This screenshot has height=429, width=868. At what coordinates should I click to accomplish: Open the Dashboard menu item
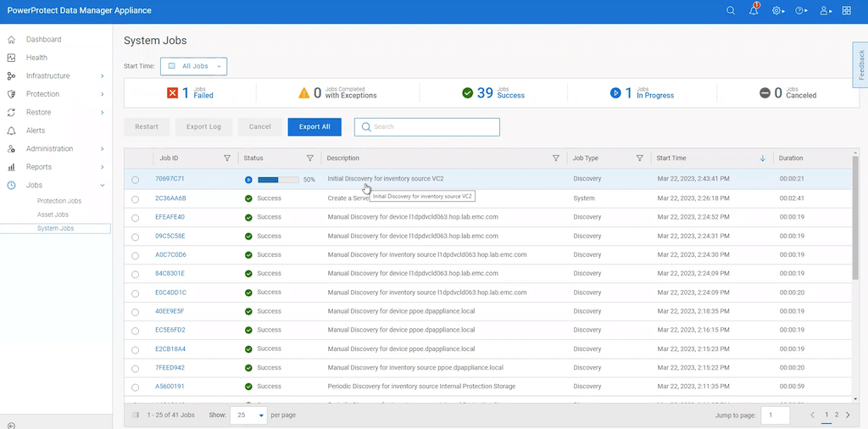[x=44, y=39]
